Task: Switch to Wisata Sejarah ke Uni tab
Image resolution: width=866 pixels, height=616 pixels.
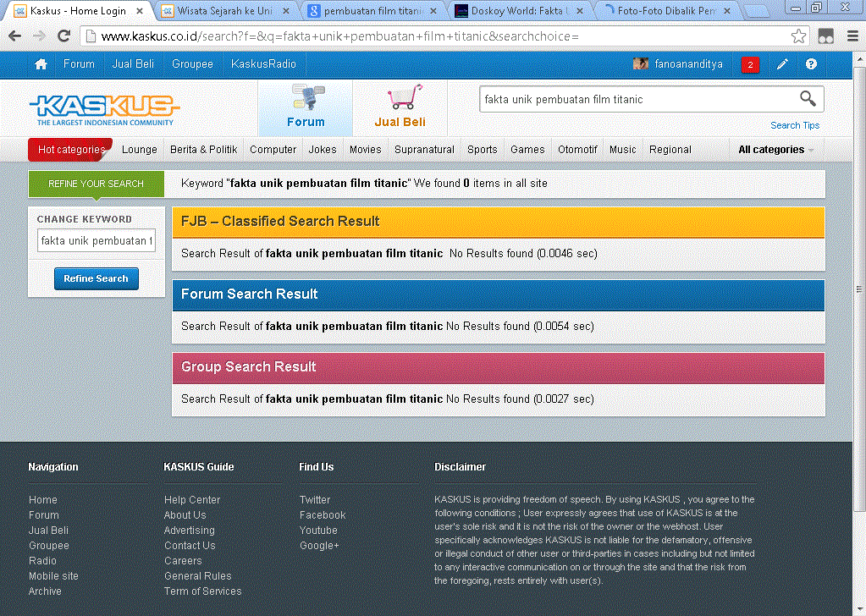Action: 225,11
